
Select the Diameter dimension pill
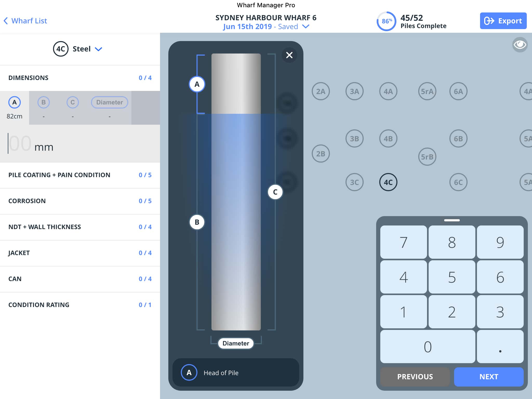[x=109, y=102]
